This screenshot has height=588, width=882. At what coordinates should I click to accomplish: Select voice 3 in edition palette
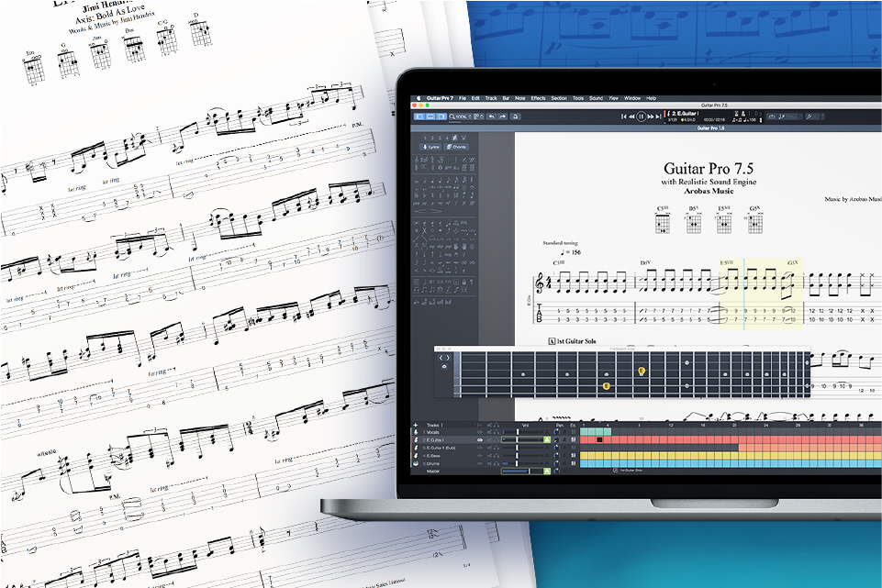(x=440, y=138)
